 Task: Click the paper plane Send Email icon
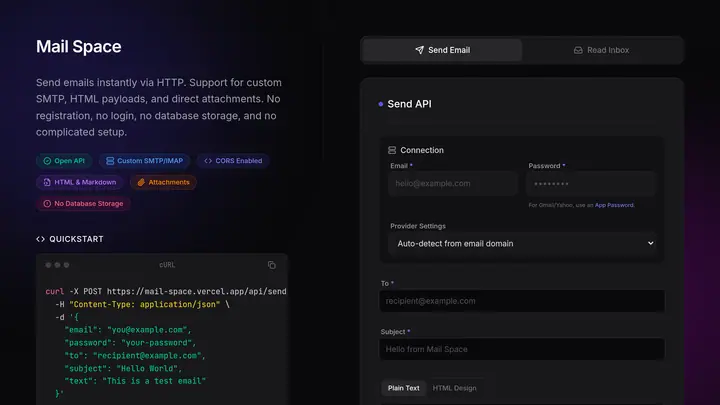[419, 50]
